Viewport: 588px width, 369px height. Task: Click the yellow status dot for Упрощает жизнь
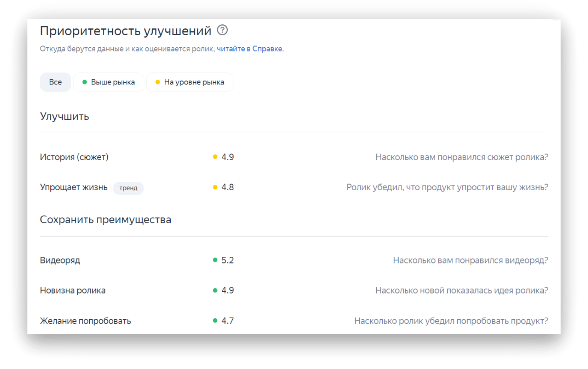click(215, 187)
